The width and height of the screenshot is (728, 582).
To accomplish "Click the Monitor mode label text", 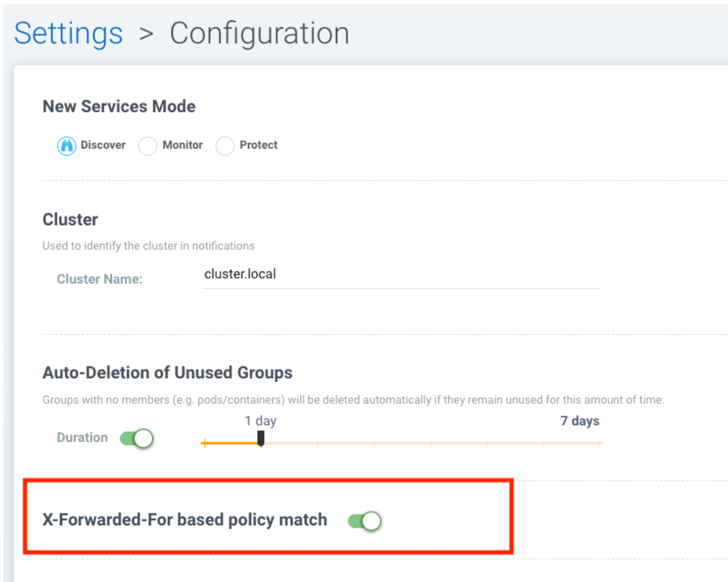I will (x=183, y=145).
